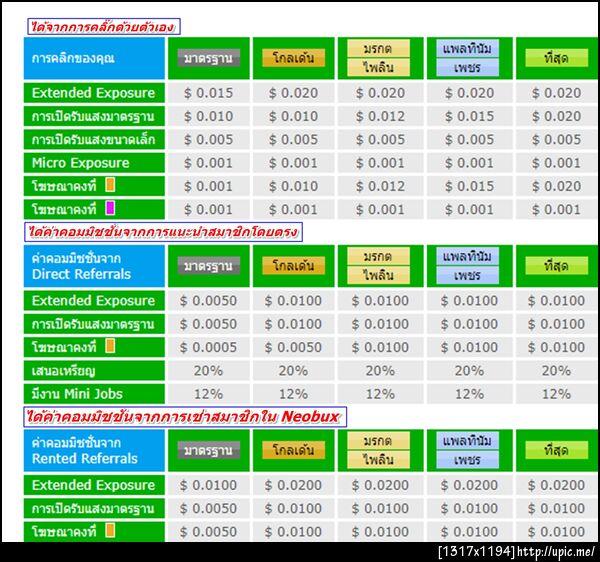600x562 pixels.
Task: Choose the ไพลิน badge in the Direct Referrals header
Action: pos(378,275)
